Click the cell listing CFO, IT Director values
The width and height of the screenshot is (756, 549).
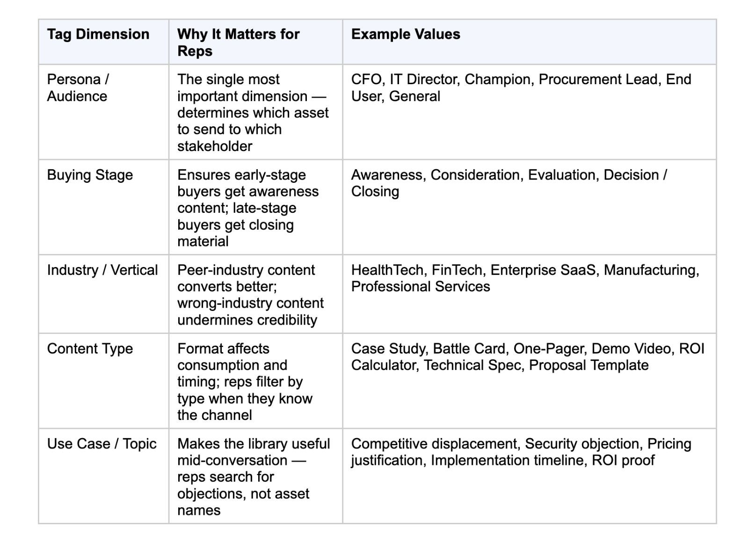click(529, 112)
